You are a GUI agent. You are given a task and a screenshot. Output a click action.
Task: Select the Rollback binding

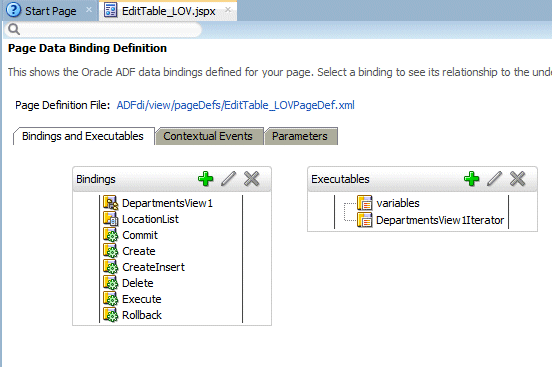(x=142, y=315)
